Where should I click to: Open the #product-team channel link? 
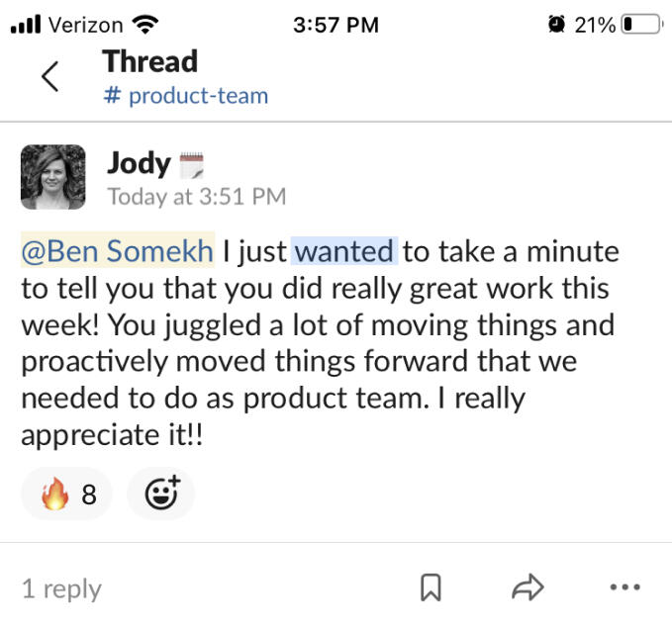[x=186, y=96]
